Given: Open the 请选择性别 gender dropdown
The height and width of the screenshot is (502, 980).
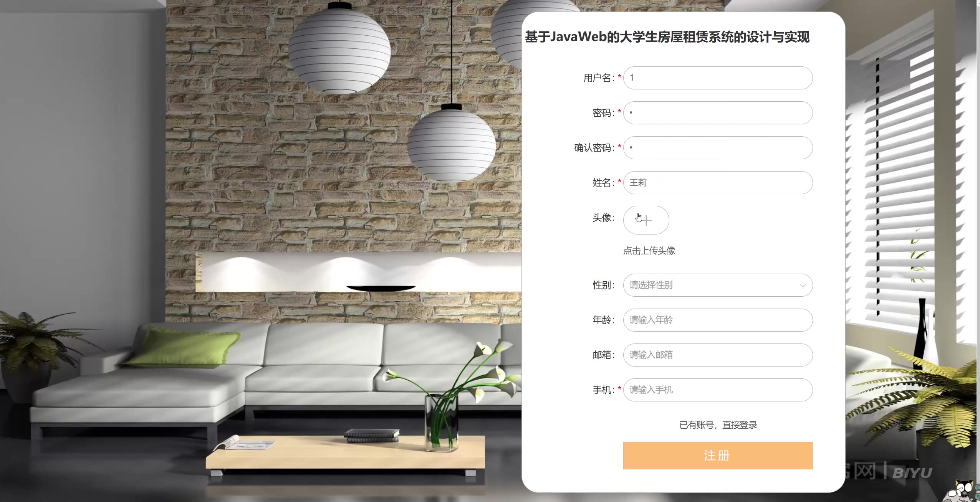Looking at the screenshot, I should click(718, 285).
